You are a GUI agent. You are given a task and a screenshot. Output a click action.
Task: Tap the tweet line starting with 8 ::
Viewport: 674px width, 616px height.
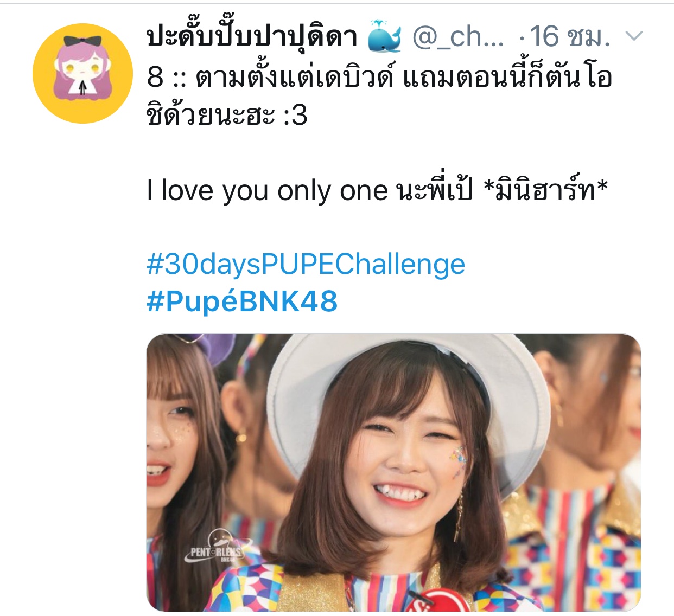coord(379,78)
